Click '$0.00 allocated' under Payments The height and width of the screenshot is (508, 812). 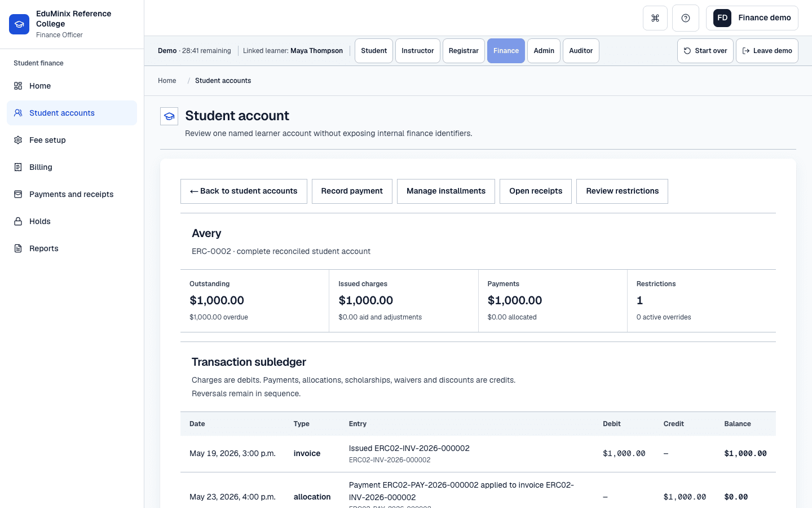click(x=512, y=317)
